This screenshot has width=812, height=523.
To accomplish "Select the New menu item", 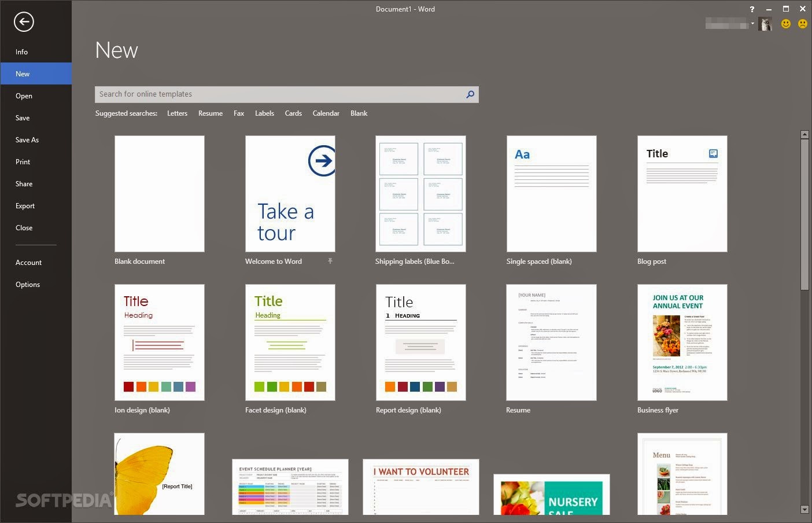I will [36, 74].
